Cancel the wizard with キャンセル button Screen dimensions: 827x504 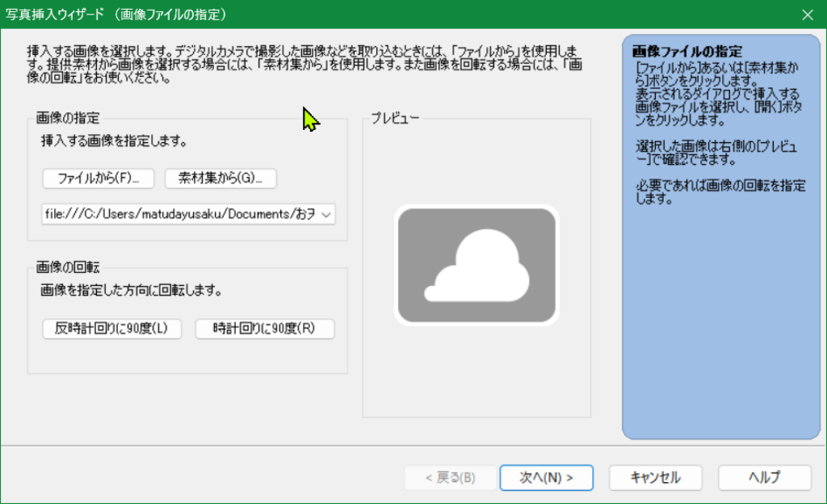pyautogui.click(x=655, y=477)
